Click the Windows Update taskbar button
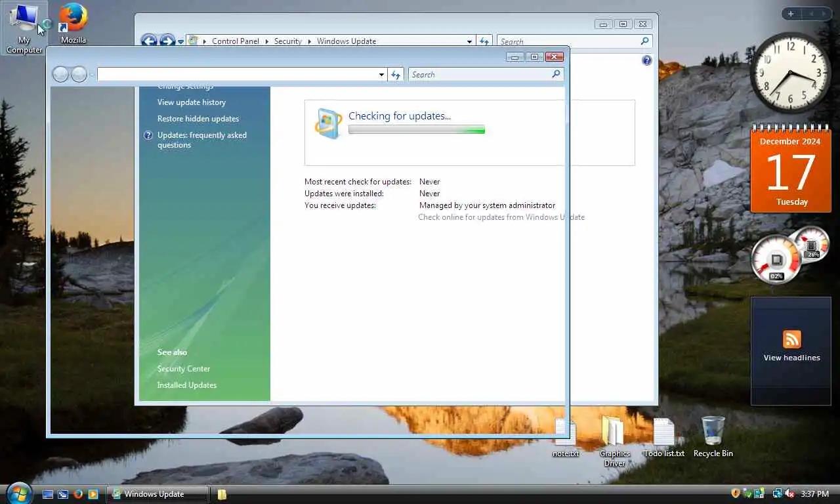The width and height of the screenshot is (840, 504). [157, 494]
